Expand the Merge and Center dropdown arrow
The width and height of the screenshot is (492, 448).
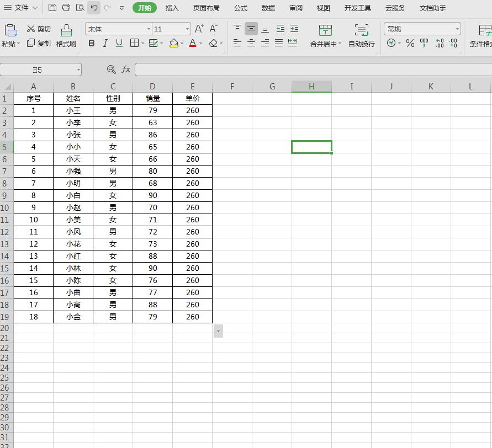point(340,43)
